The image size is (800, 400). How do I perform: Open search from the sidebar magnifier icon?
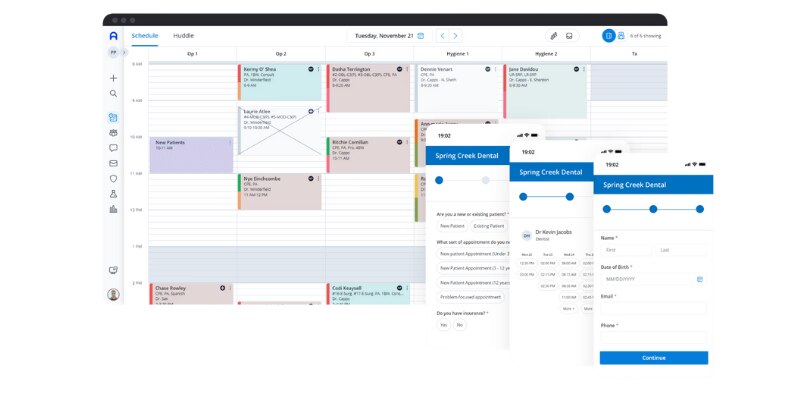click(113, 94)
